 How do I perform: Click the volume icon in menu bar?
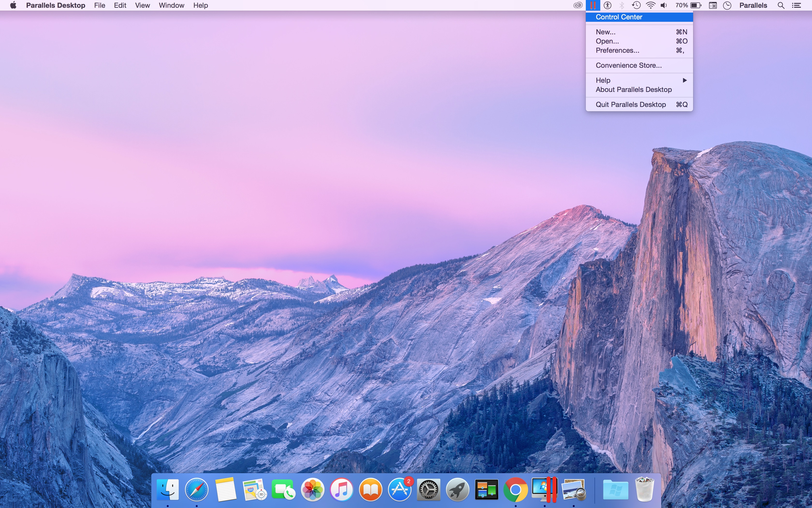pyautogui.click(x=664, y=5)
